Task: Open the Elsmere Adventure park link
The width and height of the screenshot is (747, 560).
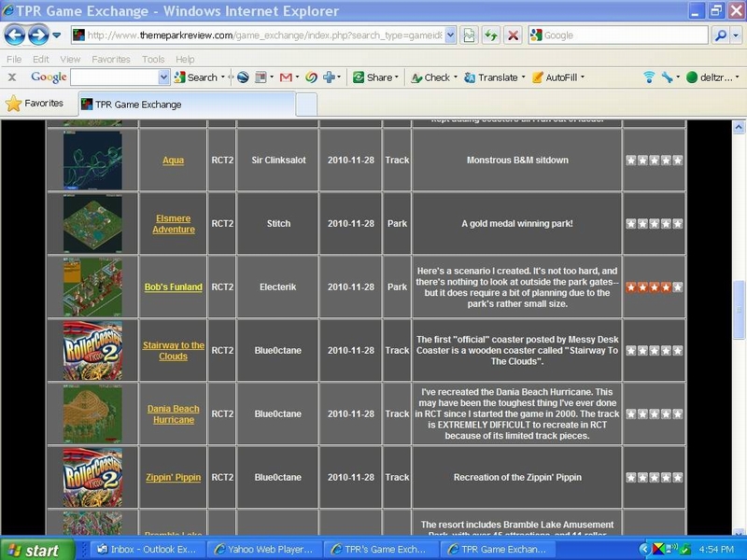Action: (174, 224)
